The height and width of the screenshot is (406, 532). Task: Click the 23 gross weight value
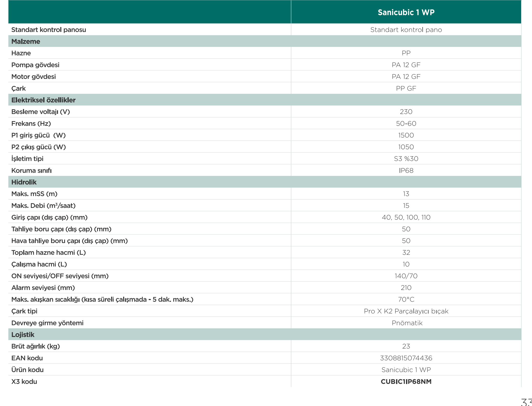pyautogui.click(x=406, y=347)
